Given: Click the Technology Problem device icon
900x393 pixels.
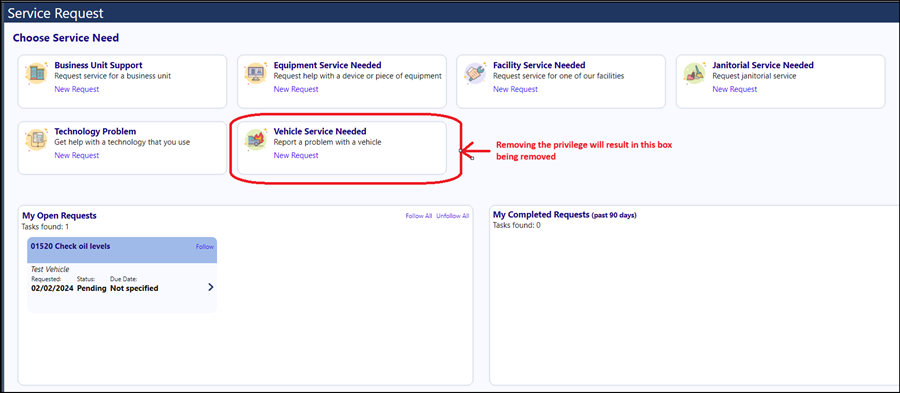Looking at the screenshot, I should point(36,140).
